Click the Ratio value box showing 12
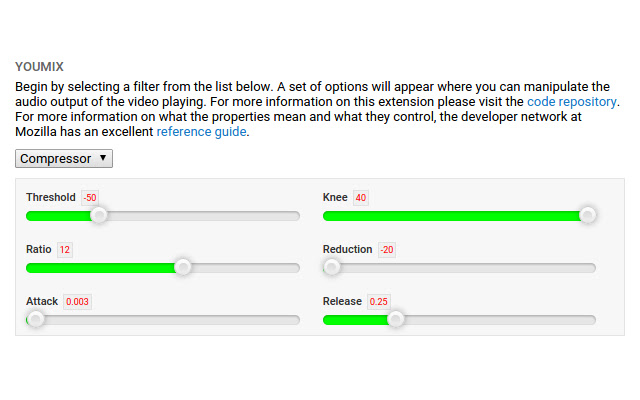640x400 pixels. click(65, 250)
